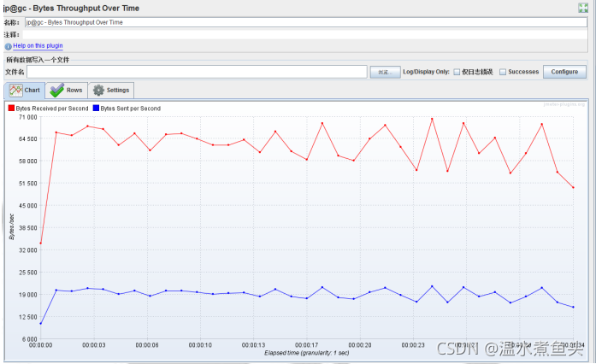
Task: Click the 00:00:10 x-axis time label
Action: click(200, 345)
